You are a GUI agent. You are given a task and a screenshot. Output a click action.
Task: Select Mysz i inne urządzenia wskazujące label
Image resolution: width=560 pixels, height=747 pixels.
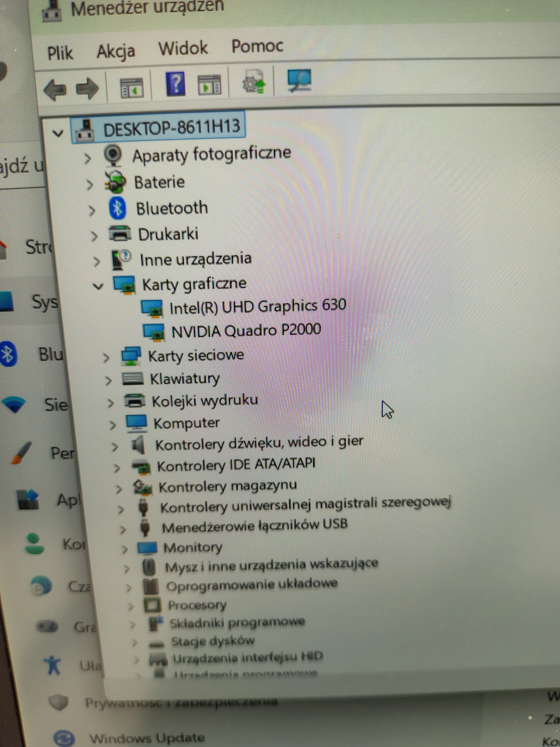coord(271,566)
